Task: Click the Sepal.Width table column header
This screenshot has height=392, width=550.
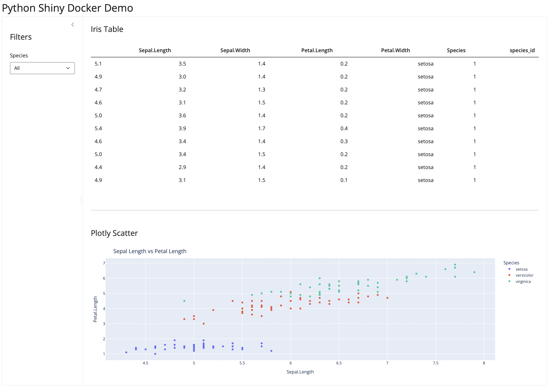Action: [235, 50]
